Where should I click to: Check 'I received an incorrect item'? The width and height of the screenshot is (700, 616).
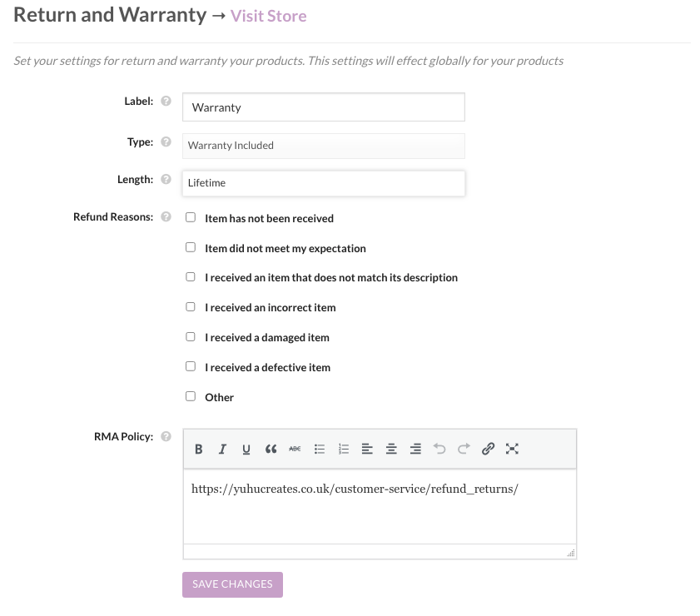[191, 306]
